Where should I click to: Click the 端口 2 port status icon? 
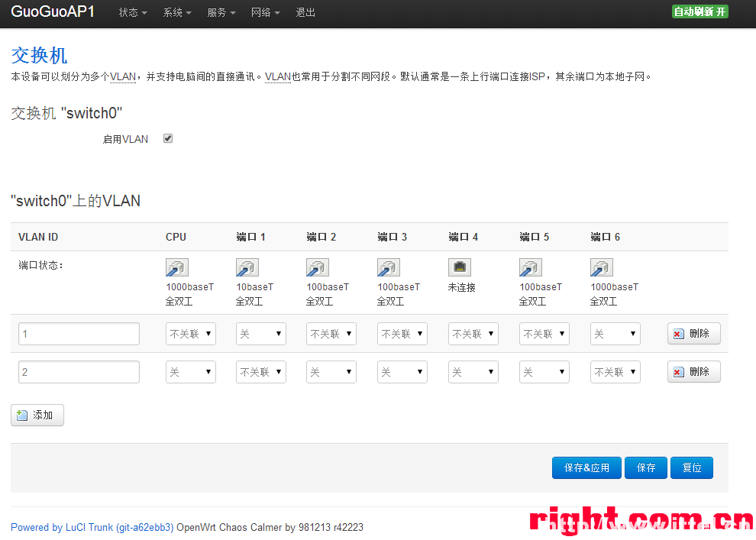coord(318,267)
